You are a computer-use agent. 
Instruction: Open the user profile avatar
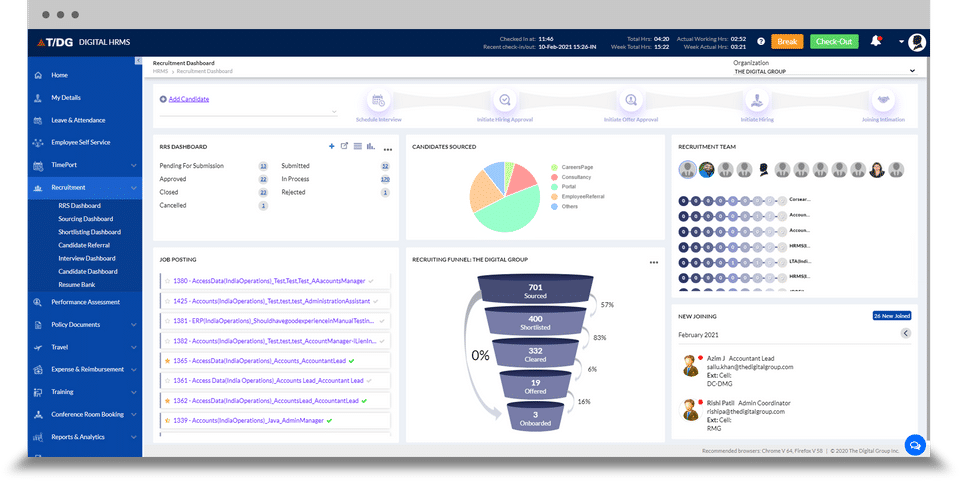pos(917,42)
